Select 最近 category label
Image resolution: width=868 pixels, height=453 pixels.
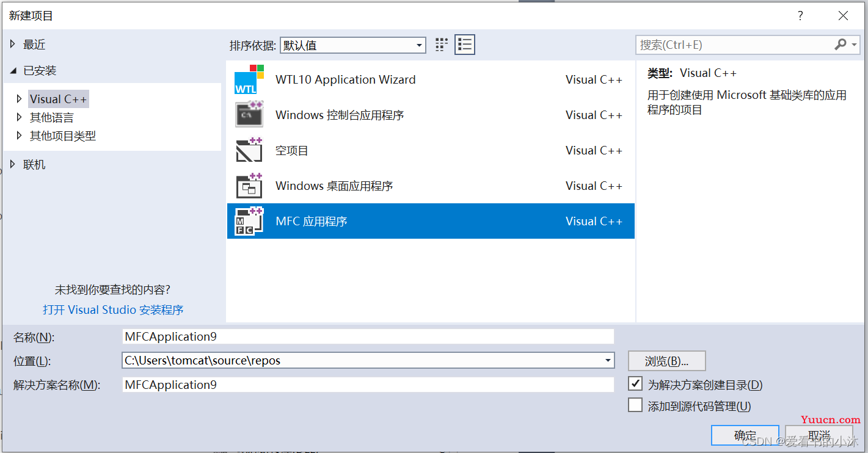point(34,45)
